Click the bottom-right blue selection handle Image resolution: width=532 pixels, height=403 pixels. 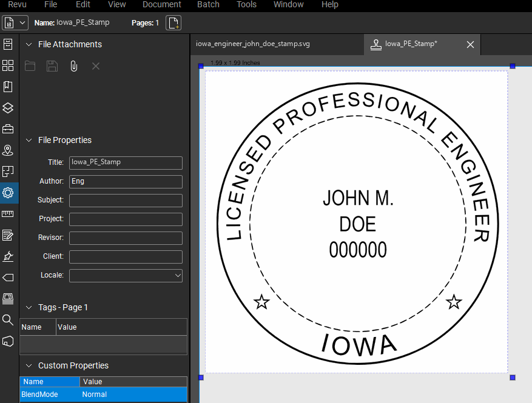pyautogui.click(x=513, y=378)
